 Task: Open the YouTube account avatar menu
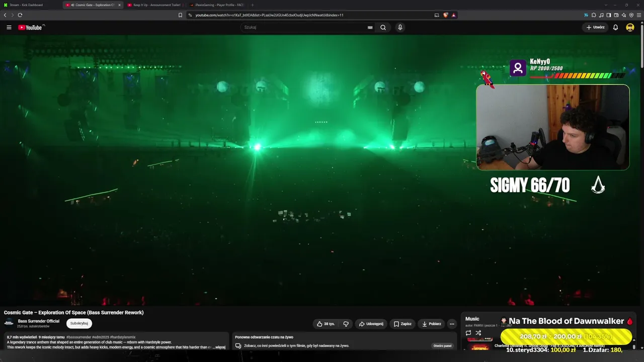630,27
